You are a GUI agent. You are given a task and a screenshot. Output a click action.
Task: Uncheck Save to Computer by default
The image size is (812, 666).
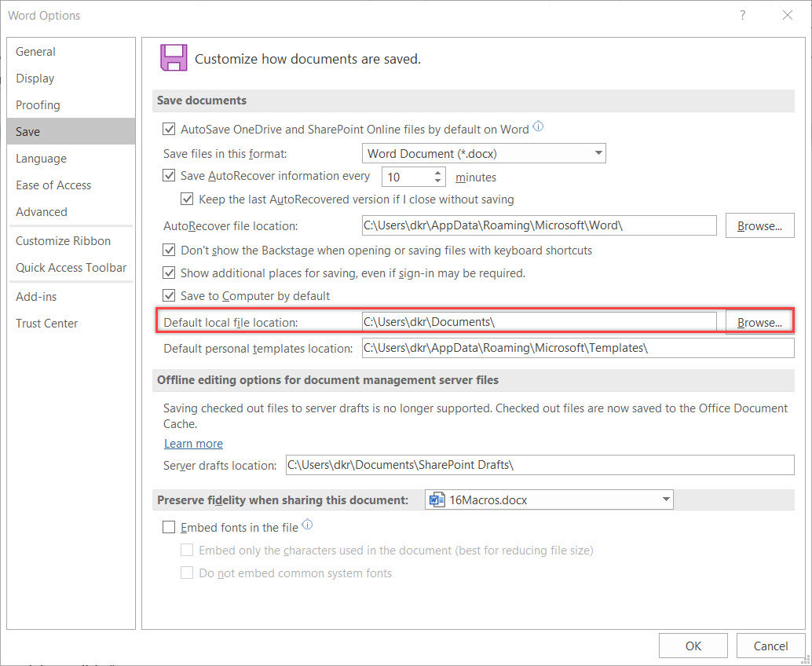169,296
